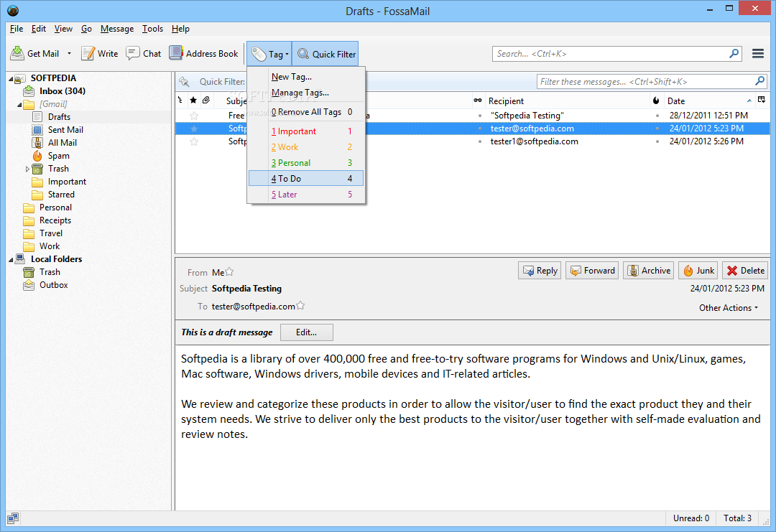Open Chat from the toolbar
The width and height of the screenshot is (776, 532).
[144, 53]
